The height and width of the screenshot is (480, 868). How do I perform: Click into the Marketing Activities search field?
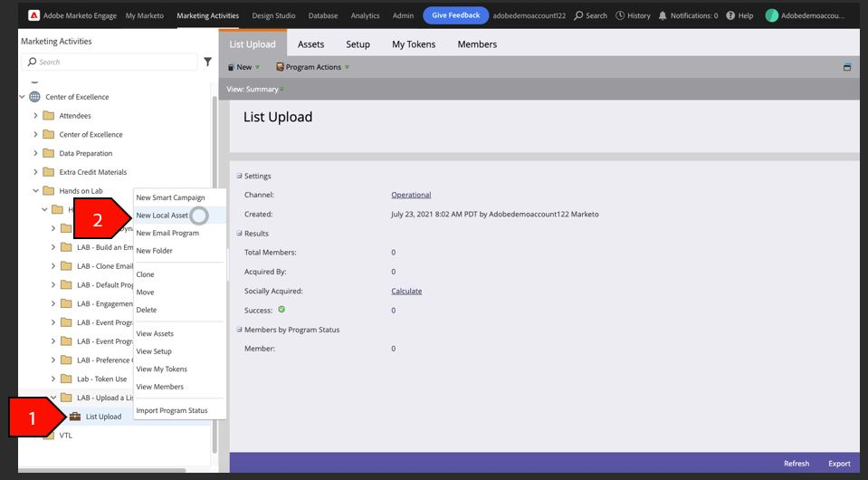[x=110, y=62]
